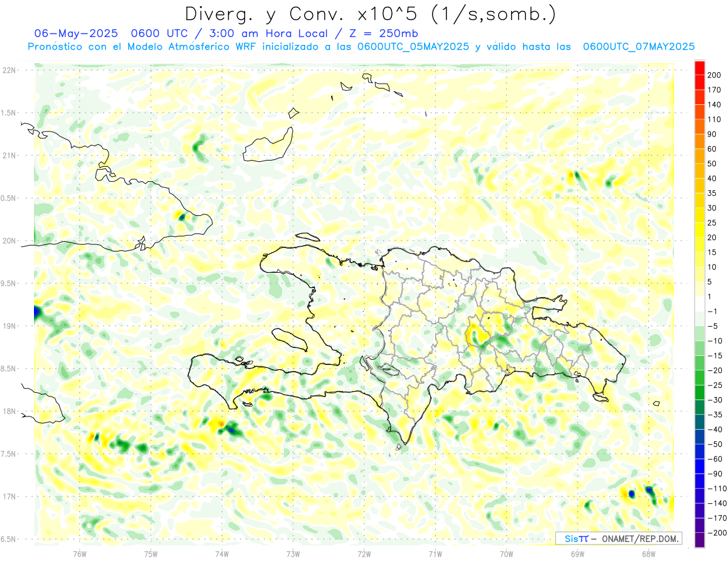Viewport: 728px width, 562px height.
Task: Click the colorbar value '15'
Action: coord(713,253)
